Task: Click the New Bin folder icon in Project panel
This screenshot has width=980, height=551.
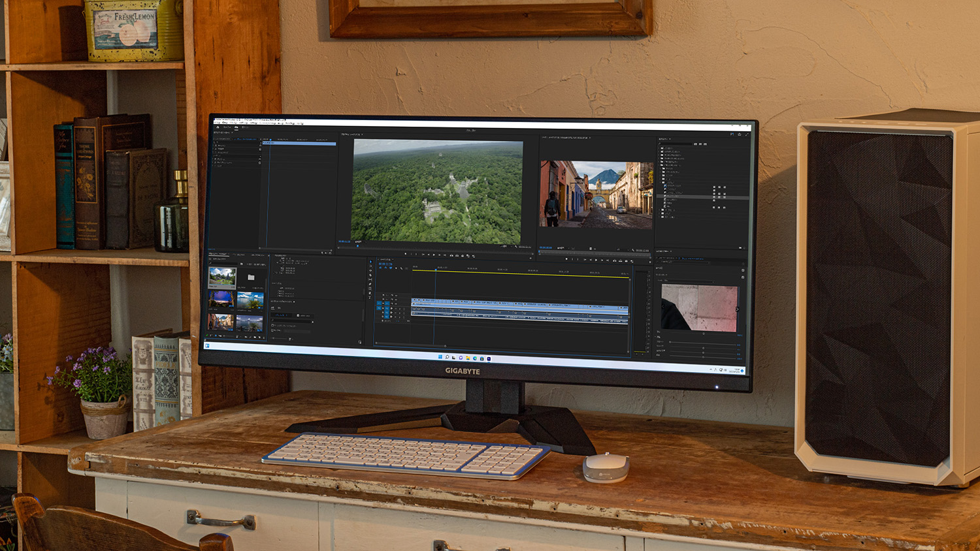Action: (x=255, y=337)
